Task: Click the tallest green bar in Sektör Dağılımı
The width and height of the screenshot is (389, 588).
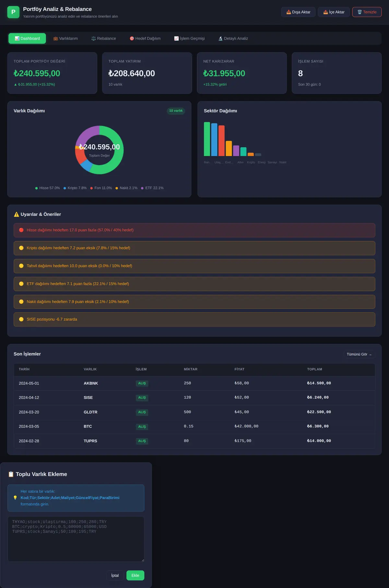Action: [x=207, y=139]
